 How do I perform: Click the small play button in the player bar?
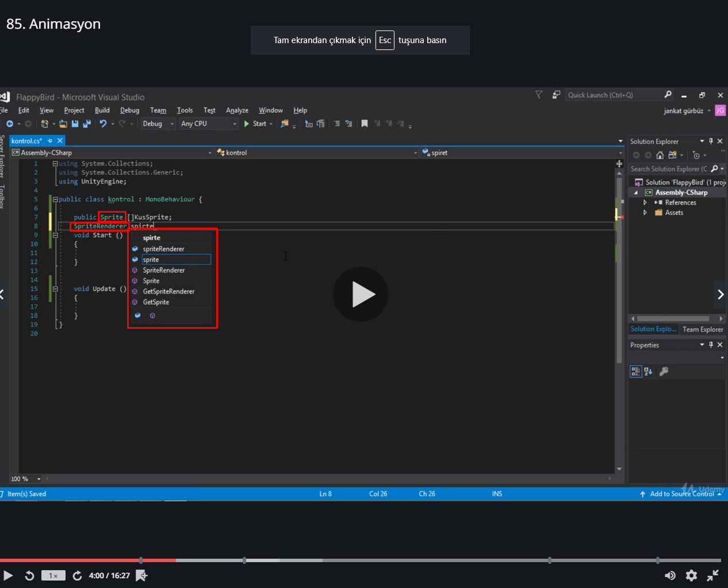8,575
